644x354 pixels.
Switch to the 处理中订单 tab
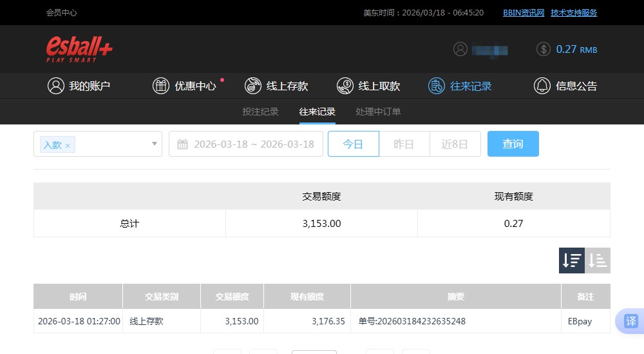[x=378, y=112]
